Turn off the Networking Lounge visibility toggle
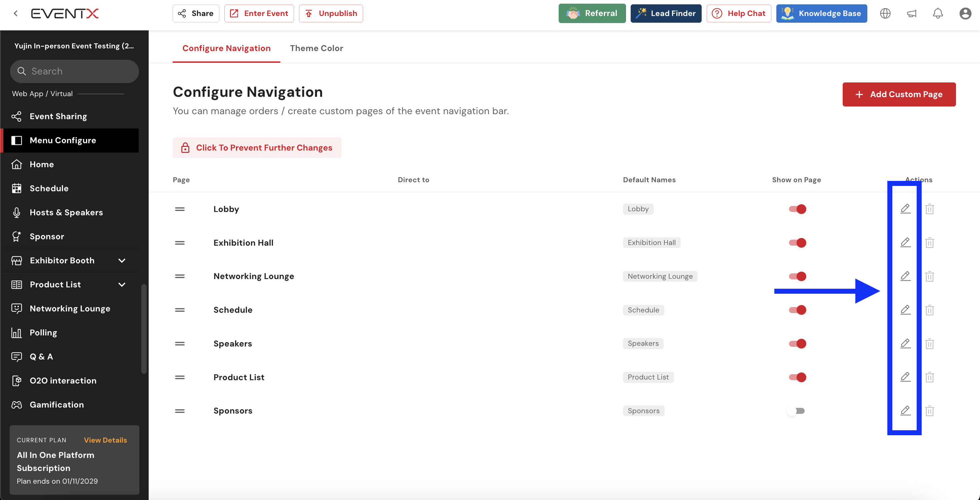Image resolution: width=980 pixels, height=500 pixels. pos(797,276)
